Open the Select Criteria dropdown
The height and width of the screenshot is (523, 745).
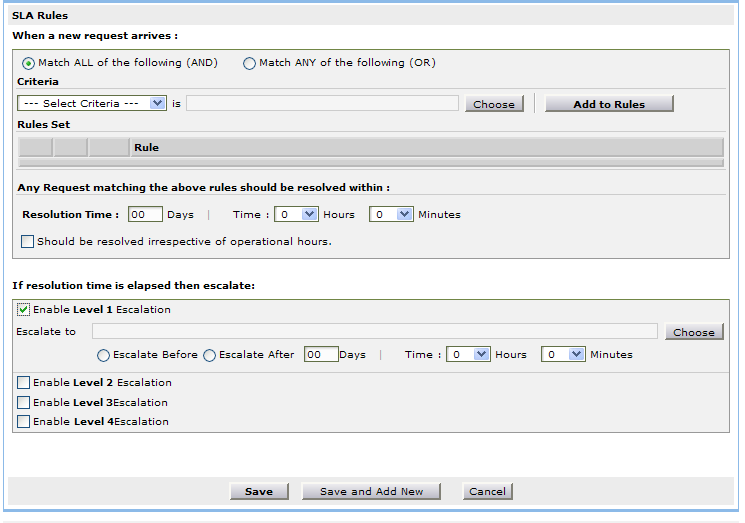(92, 103)
